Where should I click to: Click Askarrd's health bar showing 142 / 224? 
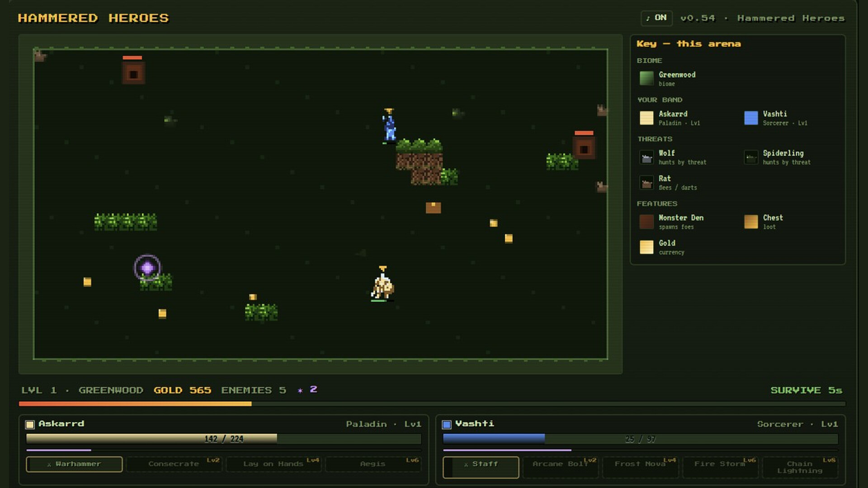coord(224,439)
